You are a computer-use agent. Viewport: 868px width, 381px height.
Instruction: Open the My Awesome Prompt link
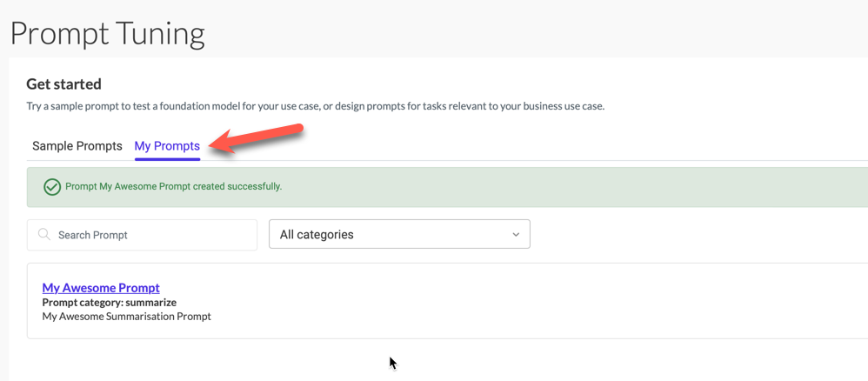pyautogui.click(x=101, y=288)
